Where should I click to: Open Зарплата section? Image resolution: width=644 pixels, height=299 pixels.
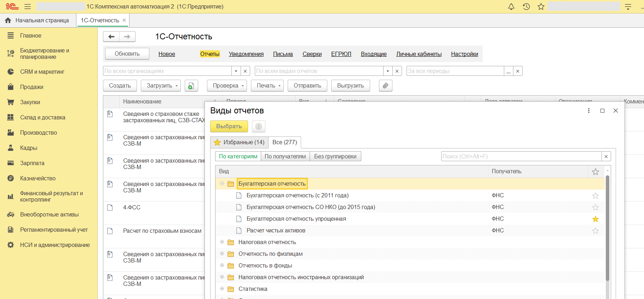[x=32, y=163]
